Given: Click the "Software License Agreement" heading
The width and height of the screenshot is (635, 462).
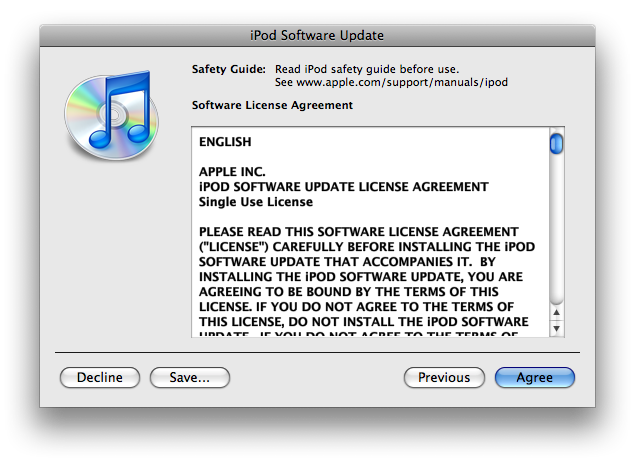Looking at the screenshot, I should (x=272, y=105).
